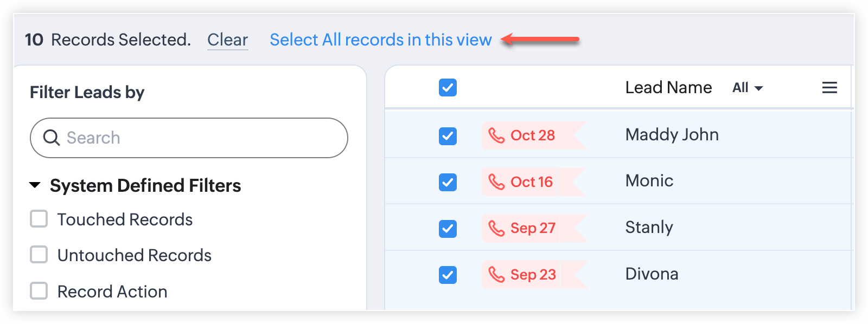The height and width of the screenshot is (324, 868).
Task: Open the hamburger column menu icon
Action: (829, 88)
